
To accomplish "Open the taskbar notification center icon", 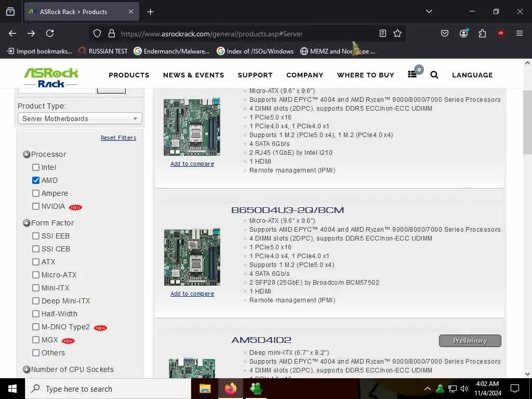I will pos(515,389).
